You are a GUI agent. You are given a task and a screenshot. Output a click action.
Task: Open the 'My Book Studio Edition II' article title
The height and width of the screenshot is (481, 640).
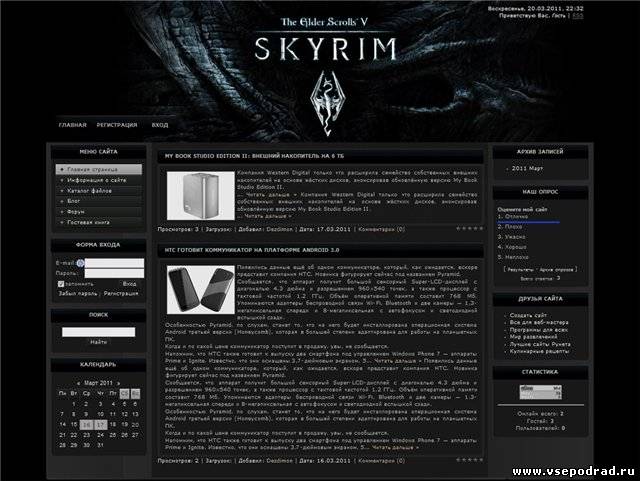click(x=254, y=156)
